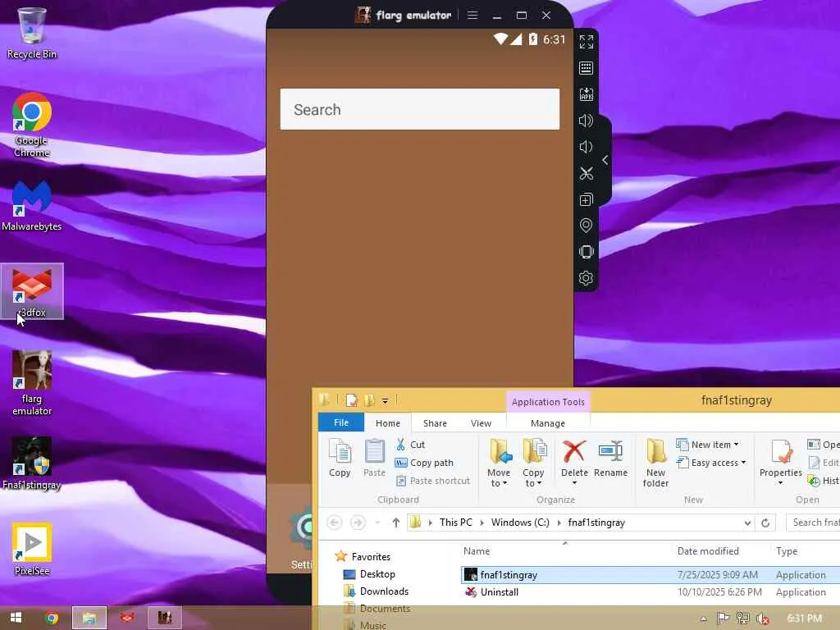
Task: Show hidden tray icons arrow
Action: [703, 619]
